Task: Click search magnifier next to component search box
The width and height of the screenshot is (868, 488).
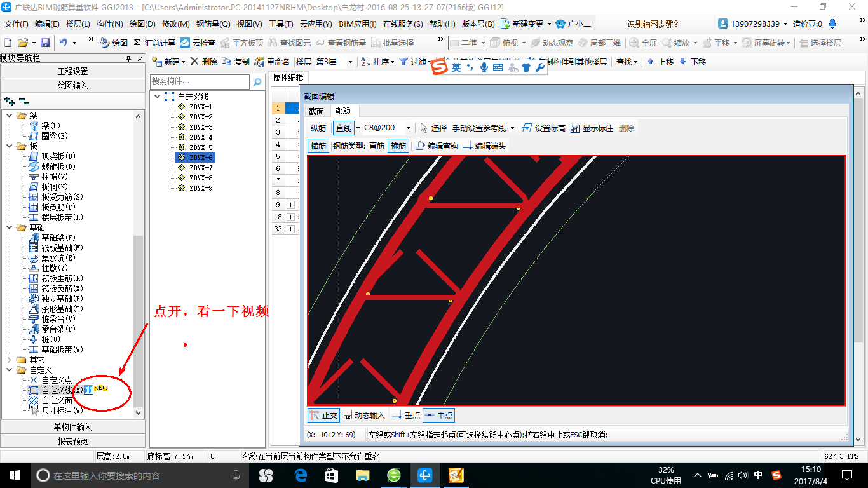Action: (x=257, y=81)
